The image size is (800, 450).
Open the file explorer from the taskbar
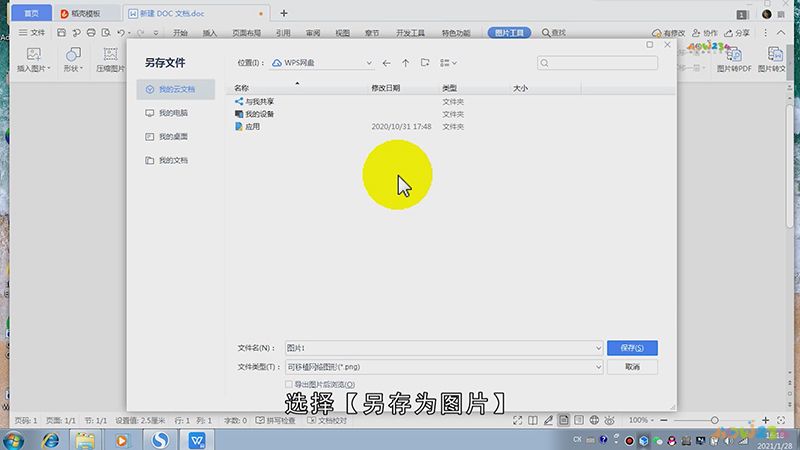tap(85, 440)
